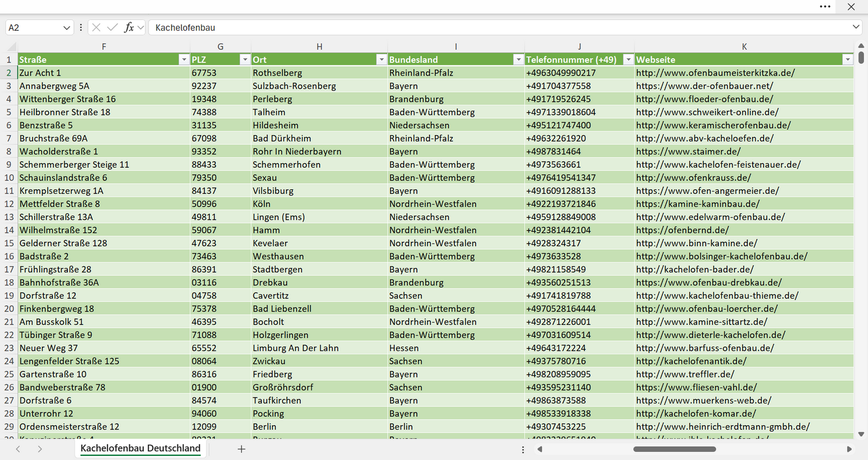Screen dimensions: 868x460
Task: Open link http://www.treffler.de/
Action: (x=685, y=374)
